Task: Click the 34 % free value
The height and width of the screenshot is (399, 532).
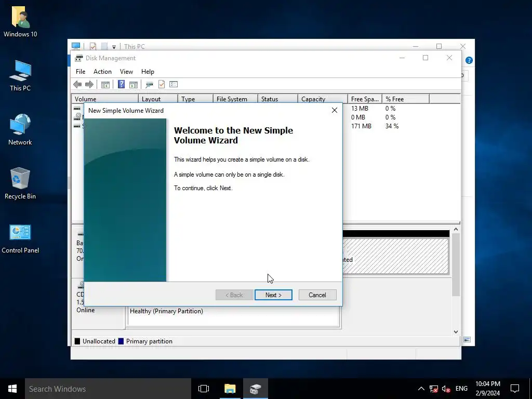Action: click(392, 126)
